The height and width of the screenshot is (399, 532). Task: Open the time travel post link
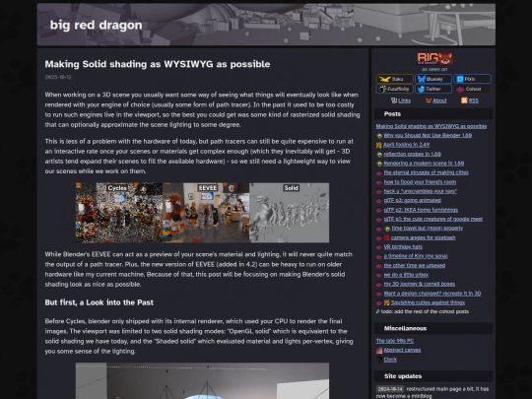(428, 228)
